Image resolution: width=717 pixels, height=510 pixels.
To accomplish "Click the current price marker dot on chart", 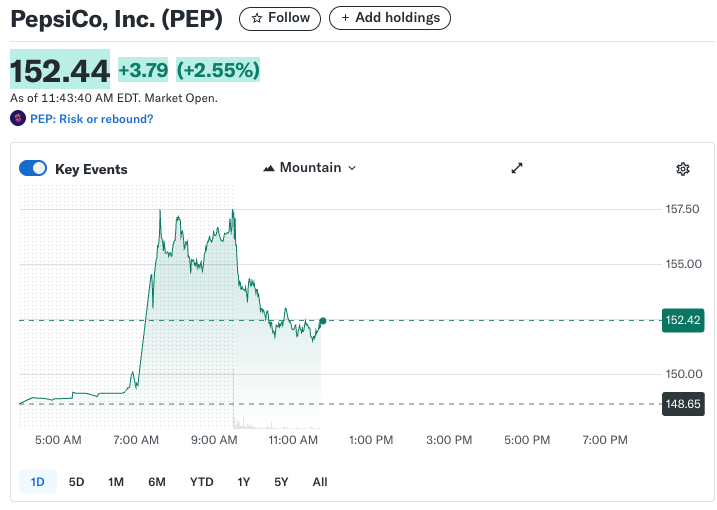I will [323, 321].
